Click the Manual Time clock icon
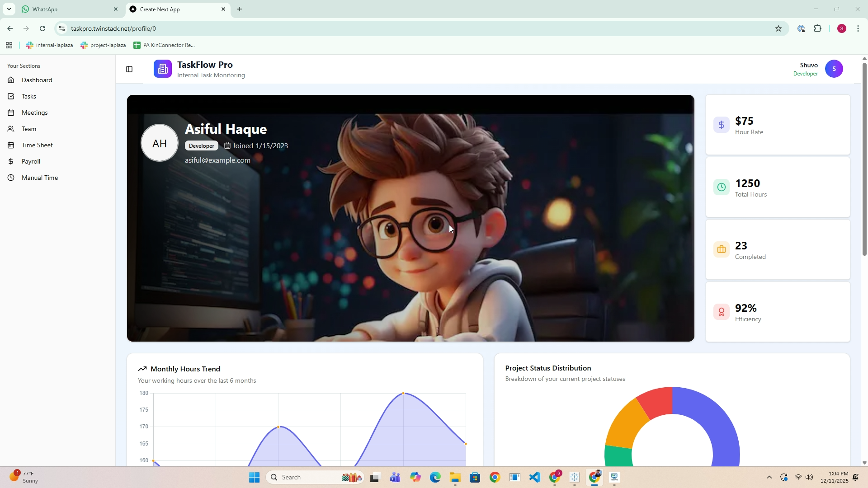The image size is (868, 488). coord(11,178)
